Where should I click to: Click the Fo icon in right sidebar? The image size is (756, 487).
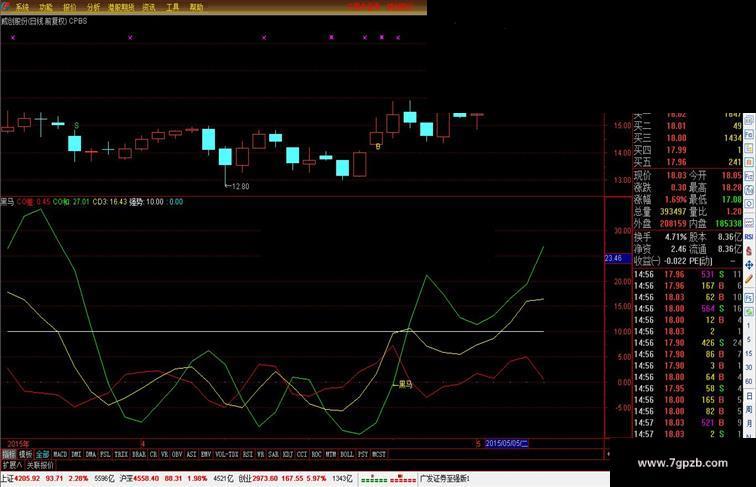coord(749,134)
